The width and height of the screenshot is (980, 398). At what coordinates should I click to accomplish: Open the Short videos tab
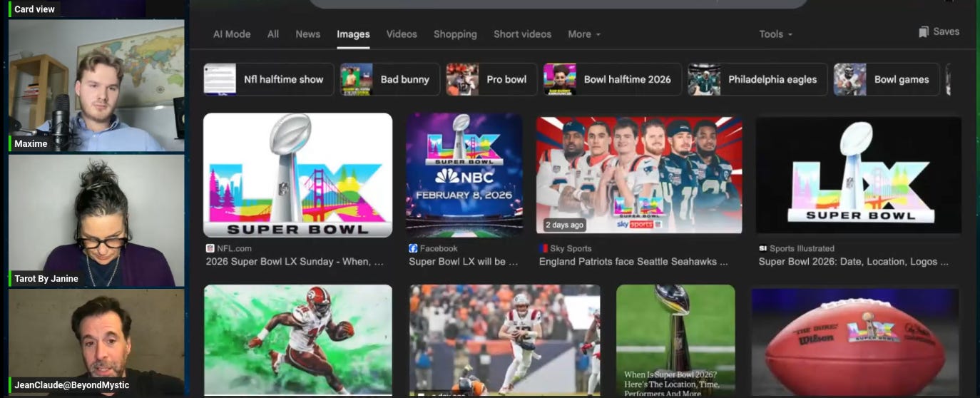(x=522, y=34)
